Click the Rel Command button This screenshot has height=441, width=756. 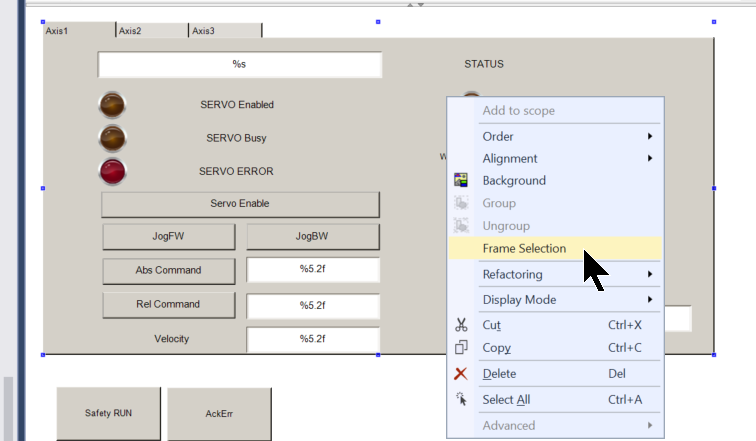[169, 305]
